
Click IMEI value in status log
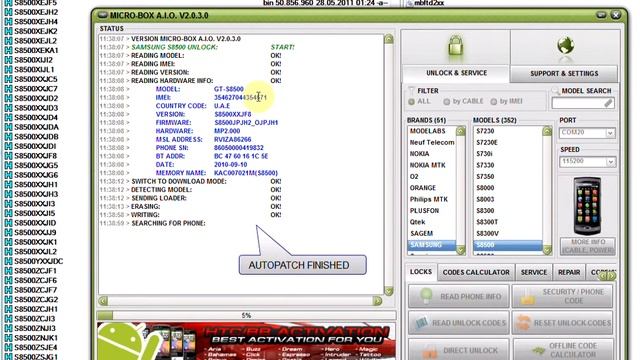click(240, 98)
